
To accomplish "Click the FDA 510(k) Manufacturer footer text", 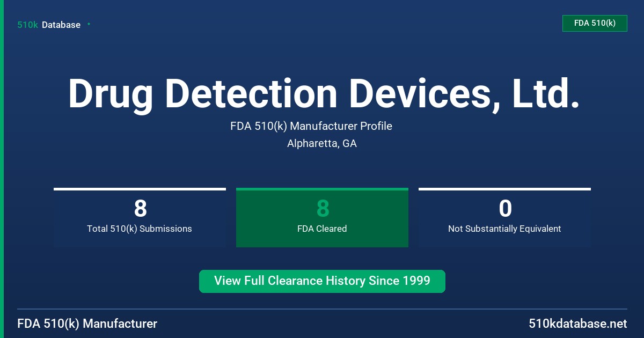I will point(87,324).
